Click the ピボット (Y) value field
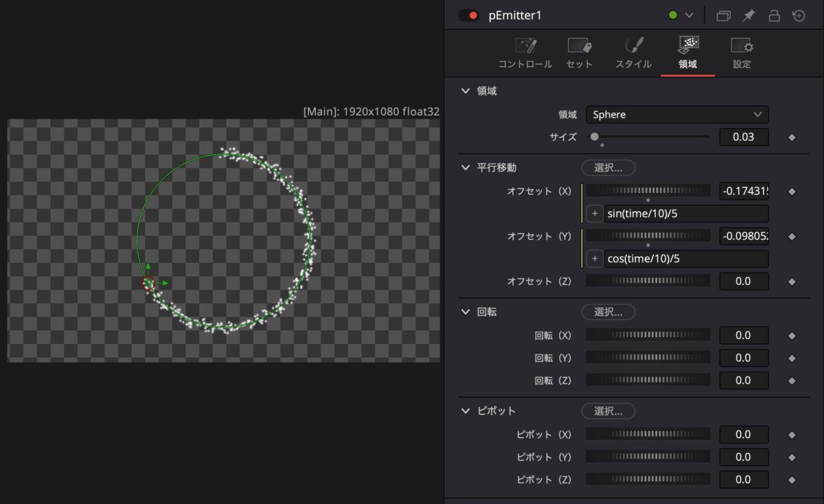This screenshot has width=824, height=504. pyautogui.click(x=744, y=457)
